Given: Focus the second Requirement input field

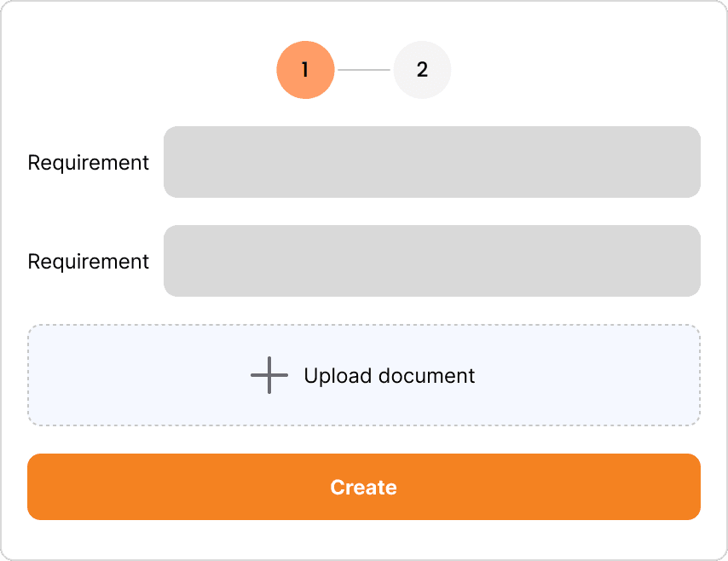Looking at the screenshot, I should (432, 261).
